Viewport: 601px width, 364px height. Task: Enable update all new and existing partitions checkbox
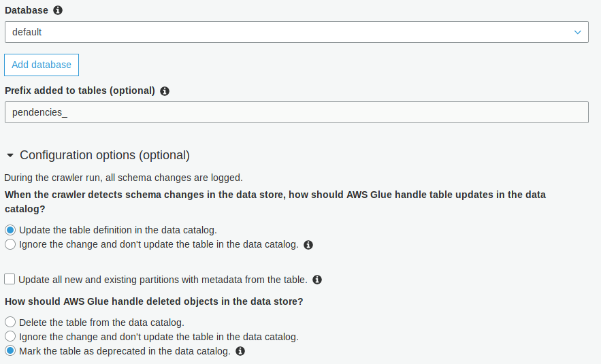pos(10,279)
